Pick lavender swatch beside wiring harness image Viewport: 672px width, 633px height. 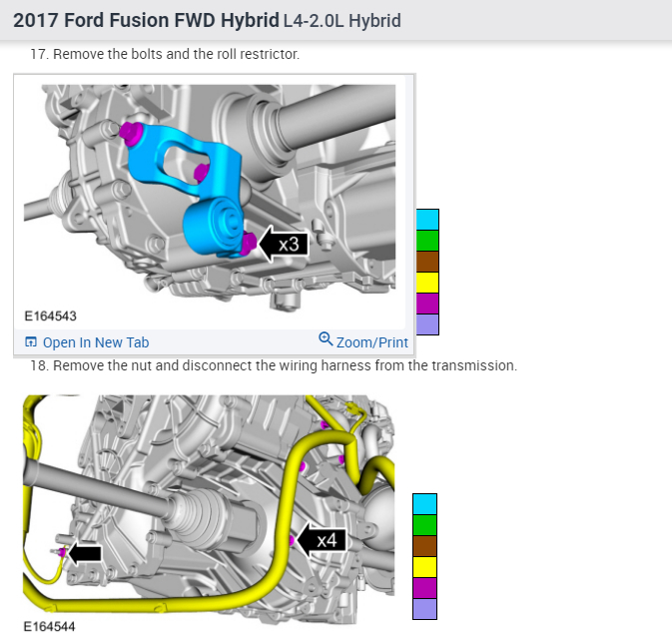(424, 609)
